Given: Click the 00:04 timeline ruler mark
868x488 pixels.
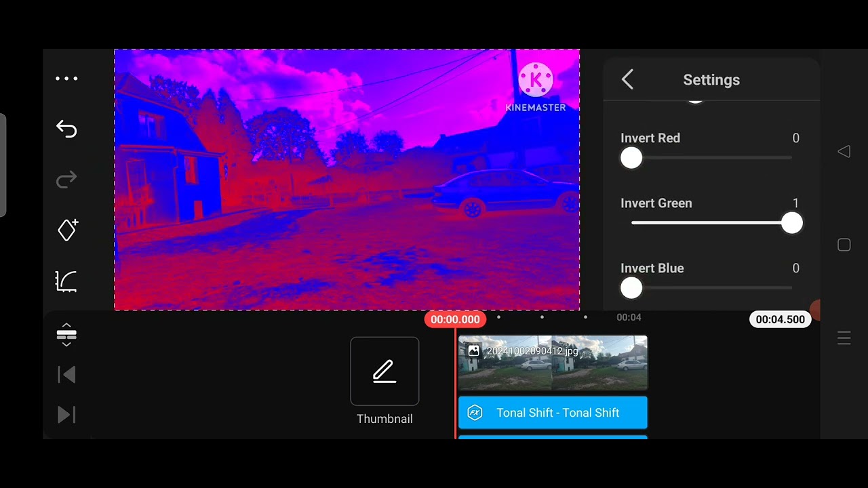Looking at the screenshot, I should [x=629, y=317].
